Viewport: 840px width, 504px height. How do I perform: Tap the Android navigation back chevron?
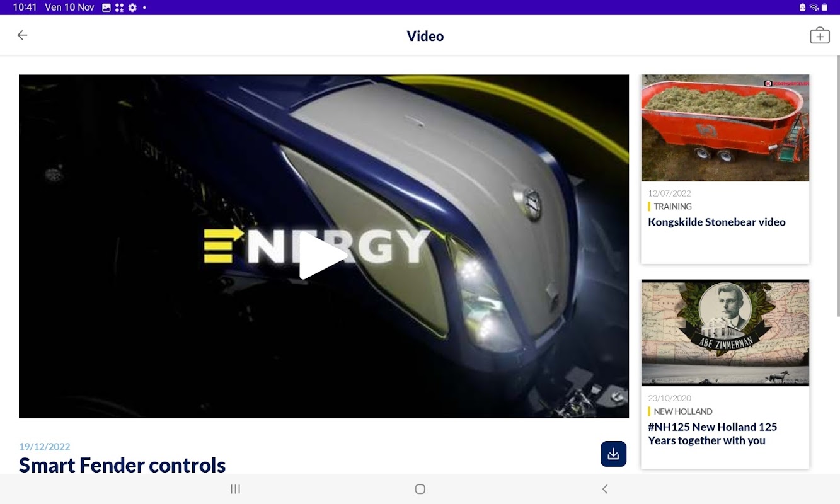point(605,489)
